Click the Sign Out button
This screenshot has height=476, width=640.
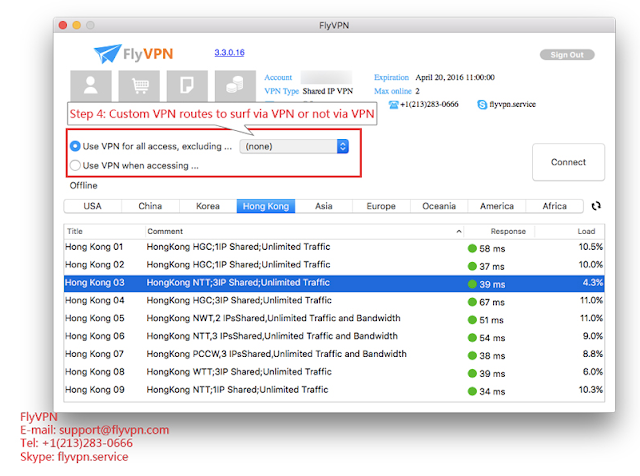point(567,55)
